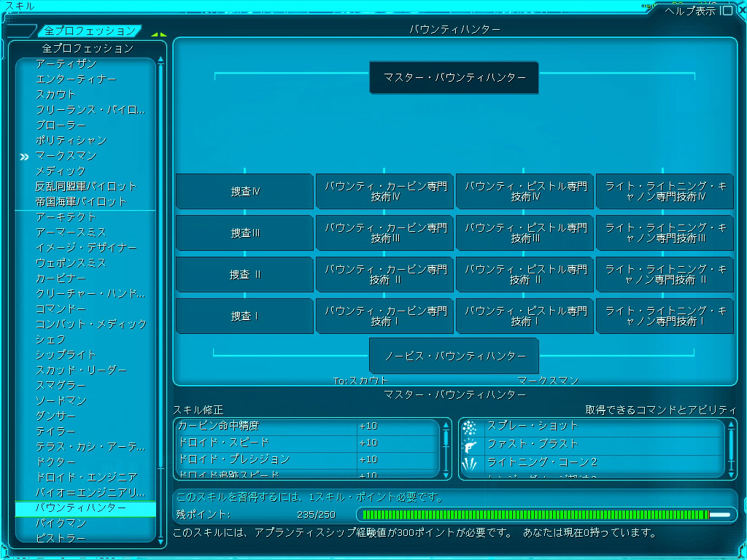Click the skill modifiers scroll-down arrow

tap(446, 475)
